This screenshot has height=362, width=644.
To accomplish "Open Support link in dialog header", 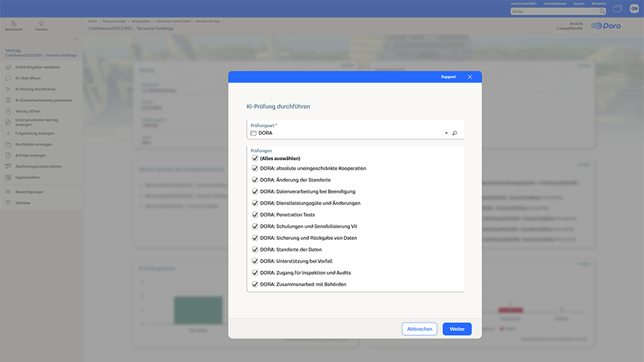I will coord(448,76).
